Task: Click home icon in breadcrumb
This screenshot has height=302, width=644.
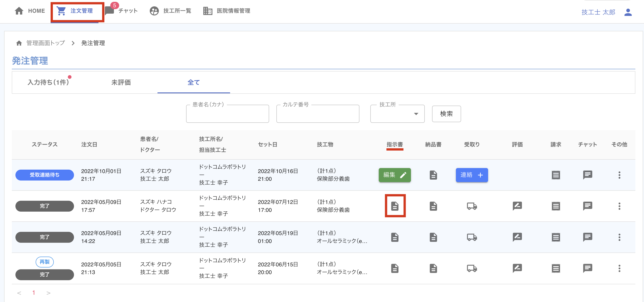Action: point(19,43)
